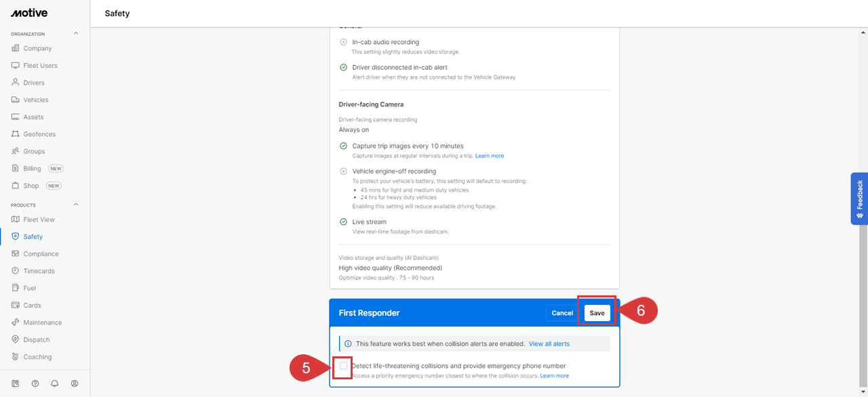Open the Feedback side tab
The image size is (868, 397).
(x=859, y=198)
